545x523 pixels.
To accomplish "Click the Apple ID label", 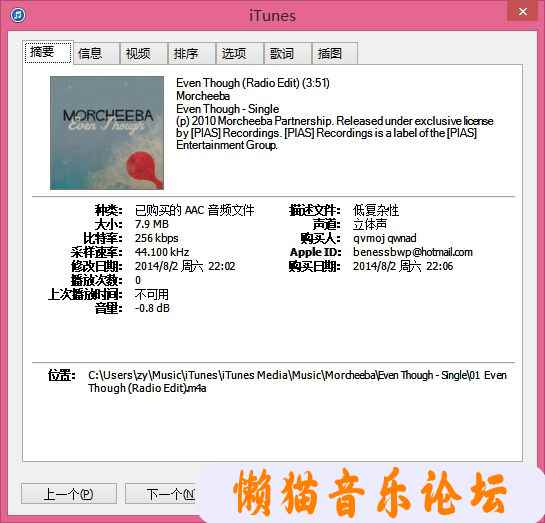I will (x=316, y=252).
